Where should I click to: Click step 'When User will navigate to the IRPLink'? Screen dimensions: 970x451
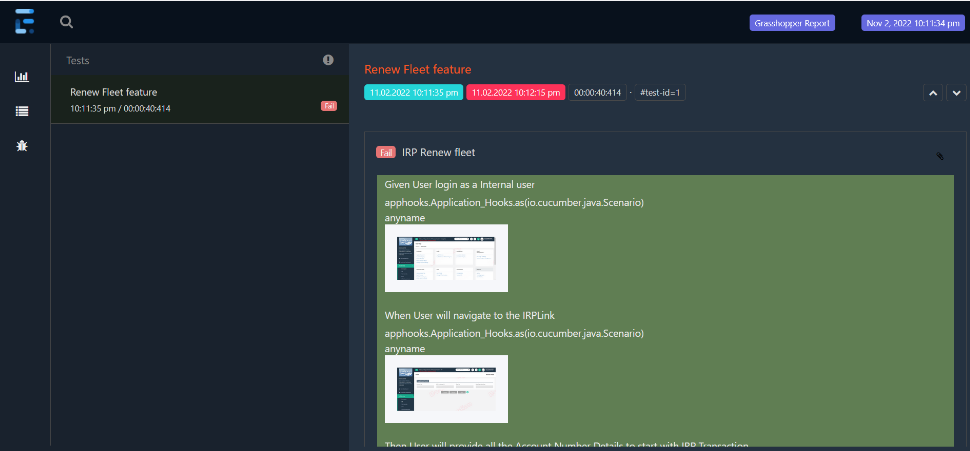[470, 316]
